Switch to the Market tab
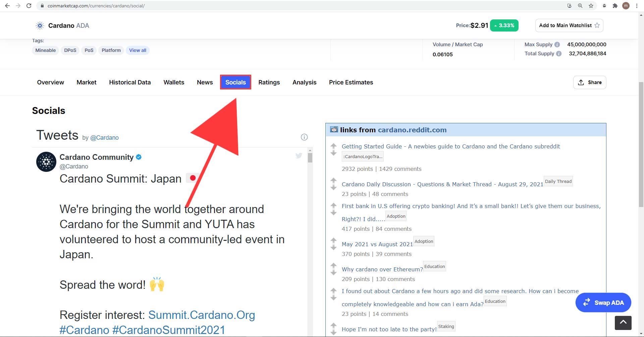The height and width of the screenshot is (337, 644). 87,82
